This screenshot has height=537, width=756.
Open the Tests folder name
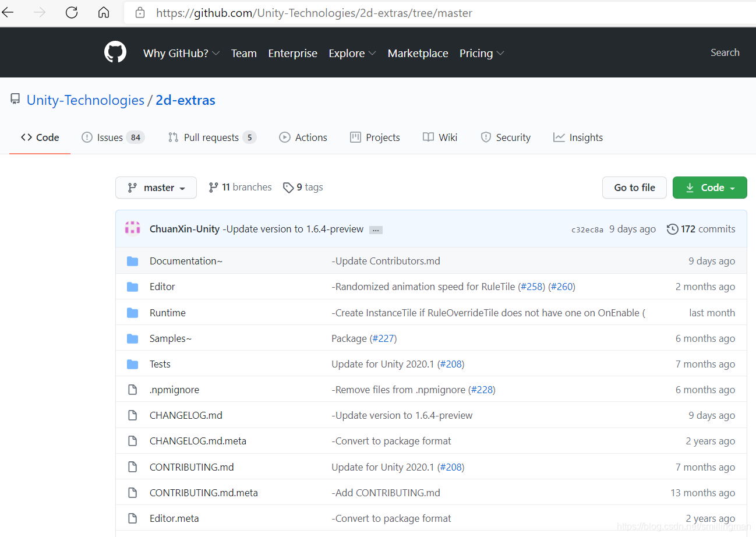point(160,364)
